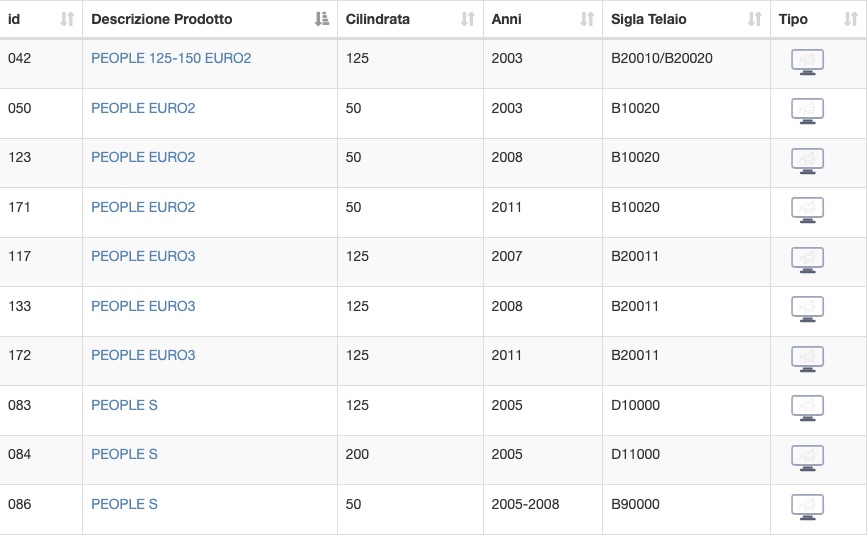Click monitor icon for row 133

(x=807, y=310)
